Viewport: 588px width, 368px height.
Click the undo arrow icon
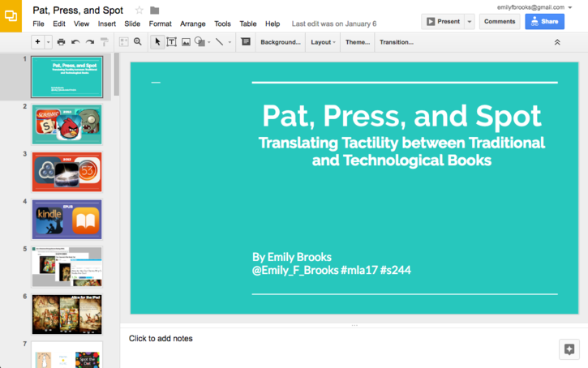75,42
